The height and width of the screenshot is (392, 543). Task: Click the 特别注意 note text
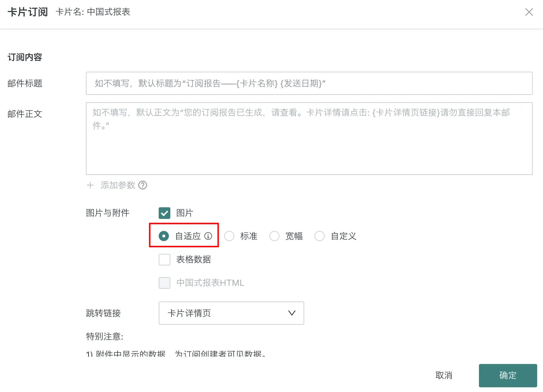pyautogui.click(x=105, y=336)
